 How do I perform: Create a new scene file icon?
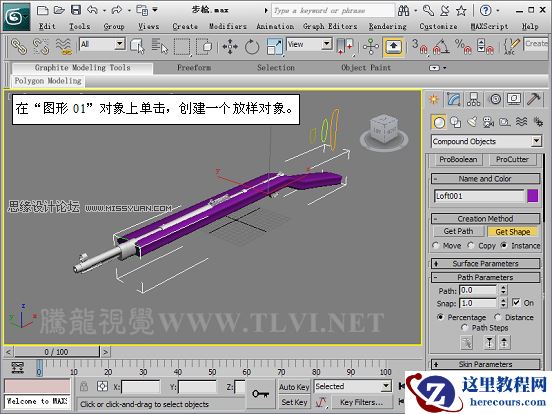[43, 10]
